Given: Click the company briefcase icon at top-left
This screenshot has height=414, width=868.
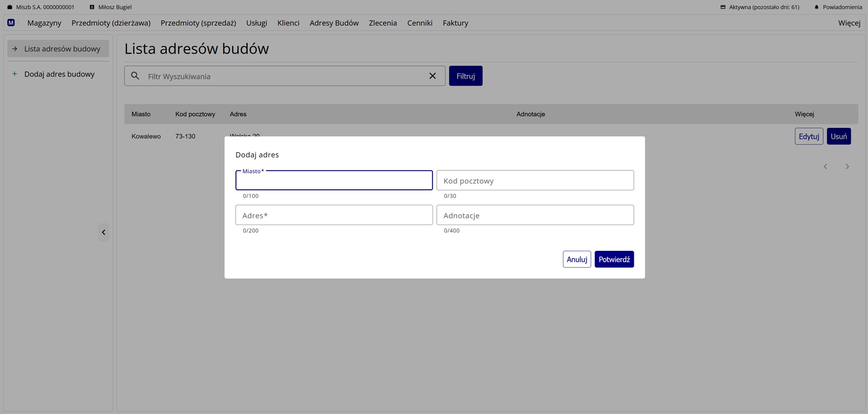Looking at the screenshot, I should 9,7.
